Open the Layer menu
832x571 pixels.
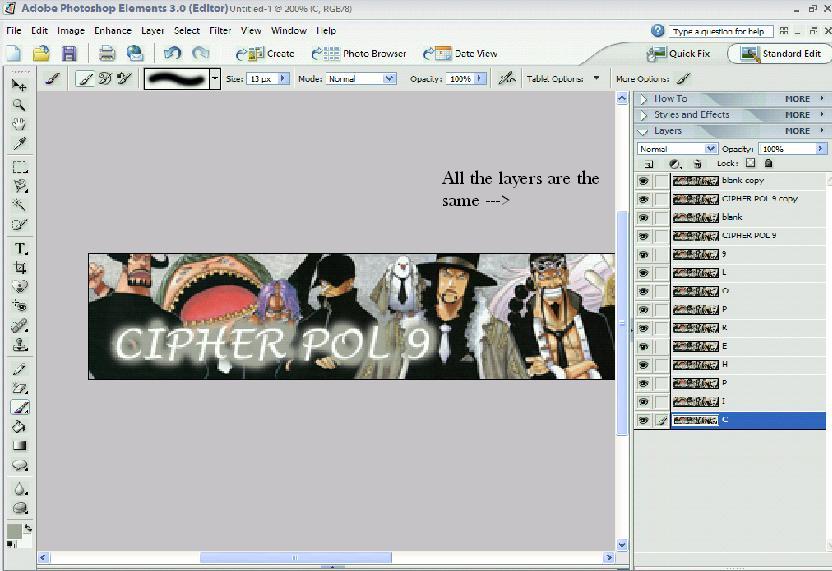[x=152, y=31]
